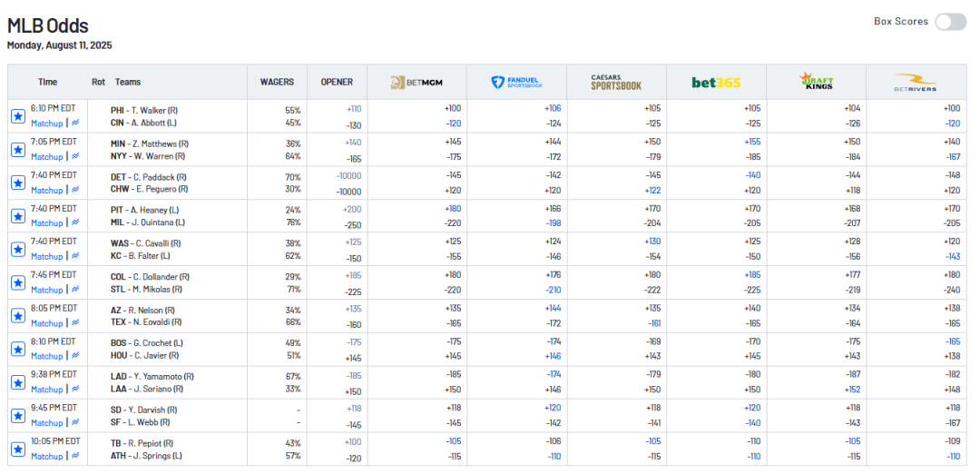This screenshot has height=474, width=980.
Task: Click the FanDuel Sportsbook logo
Action: click(x=516, y=83)
